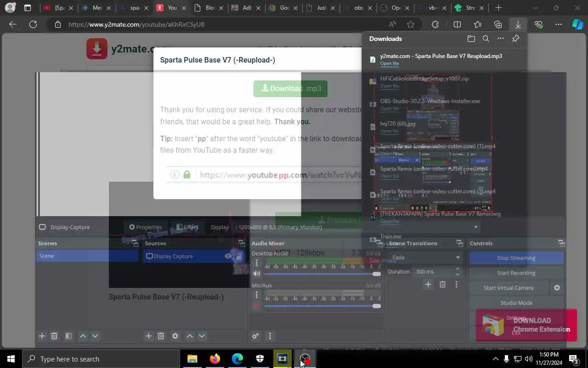The image size is (588, 368).
Task: Open Advanced Audio Properties gears icon
Action: click(255, 336)
